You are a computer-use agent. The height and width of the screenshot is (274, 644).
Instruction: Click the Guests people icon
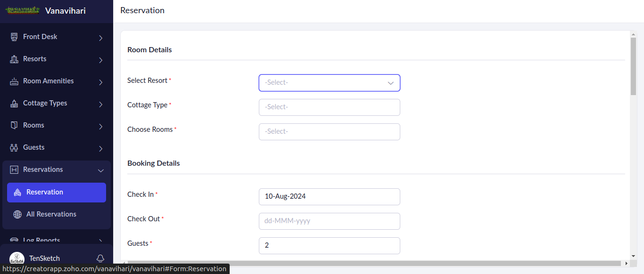pos(14,147)
